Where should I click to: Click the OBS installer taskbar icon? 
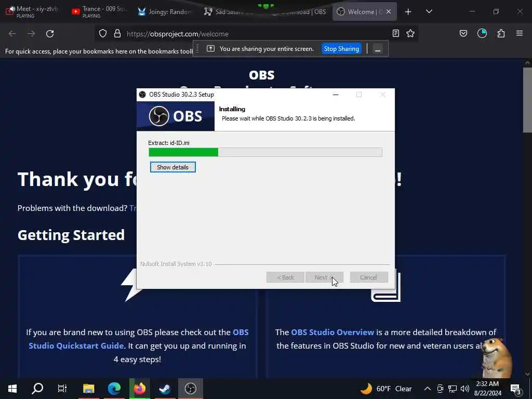click(190, 389)
